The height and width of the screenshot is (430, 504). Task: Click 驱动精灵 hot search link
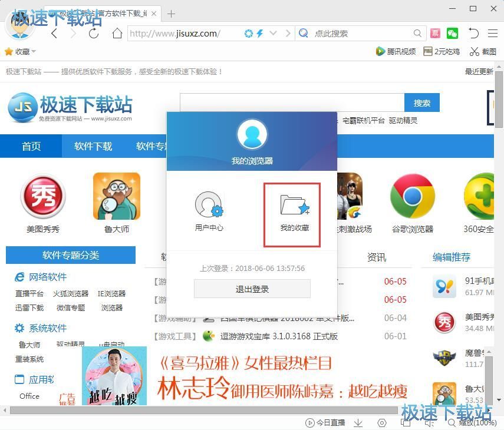pos(403,120)
